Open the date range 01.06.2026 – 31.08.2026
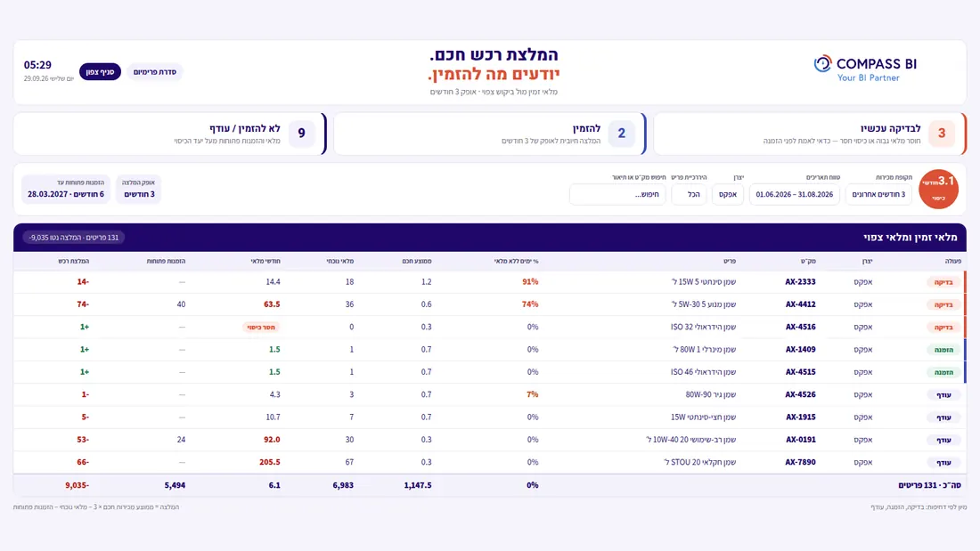The width and height of the screenshot is (980, 551). click(795, 194)
